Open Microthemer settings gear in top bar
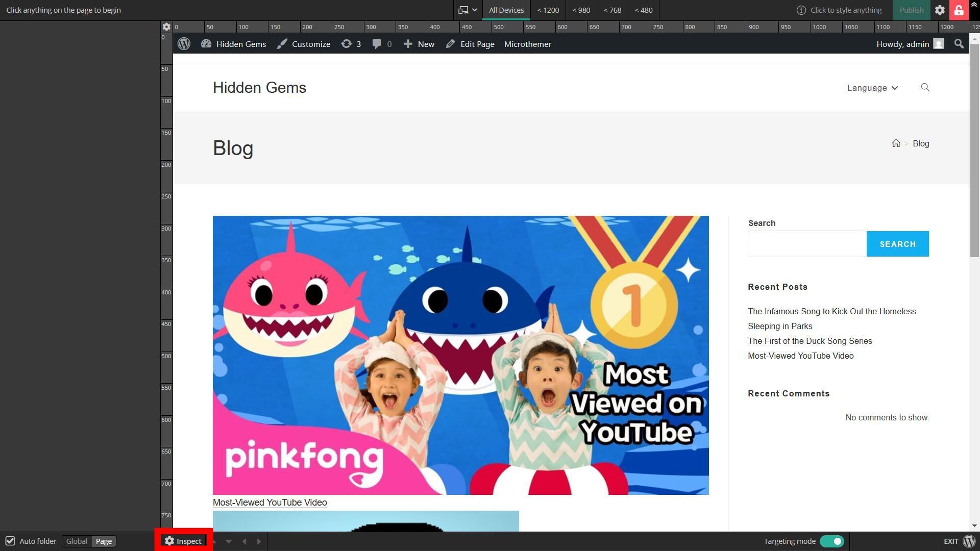Viewport: 980px width, 551px height. (940, 10)
